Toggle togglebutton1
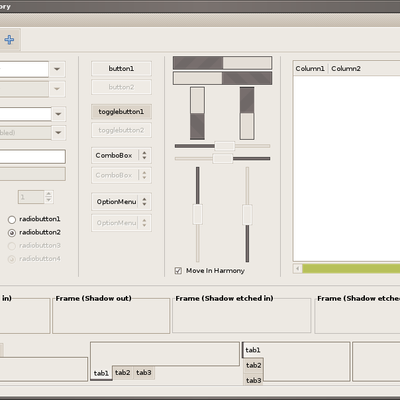This screenshot has height=400, width=400. pyautogui.click(x=121, y=112)
